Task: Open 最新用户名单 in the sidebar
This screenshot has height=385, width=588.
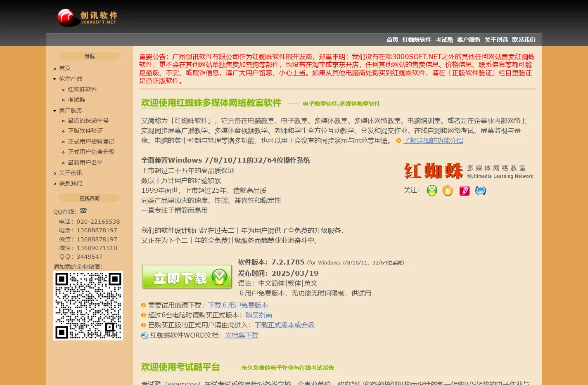Action: coord(85,163)
